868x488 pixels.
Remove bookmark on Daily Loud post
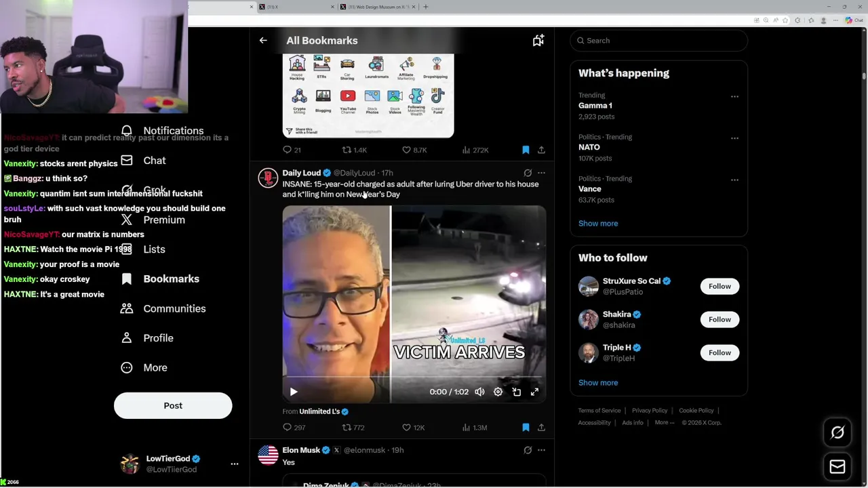[526, 428]
